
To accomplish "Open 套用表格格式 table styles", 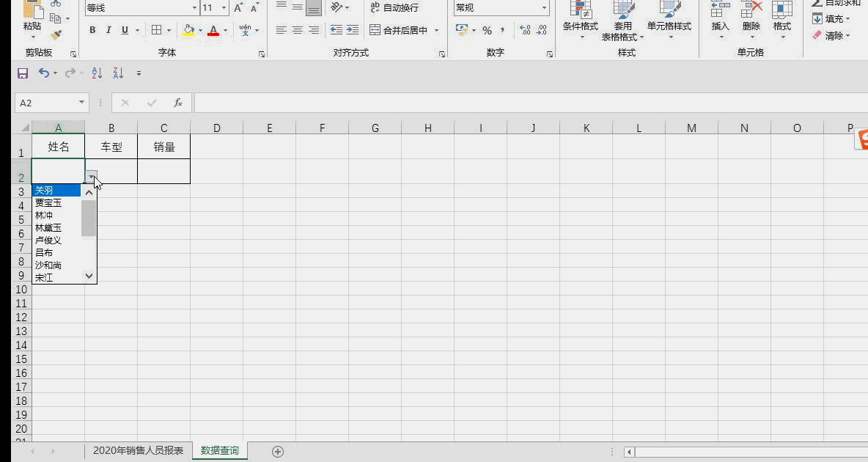I will (x=622, y=21).
